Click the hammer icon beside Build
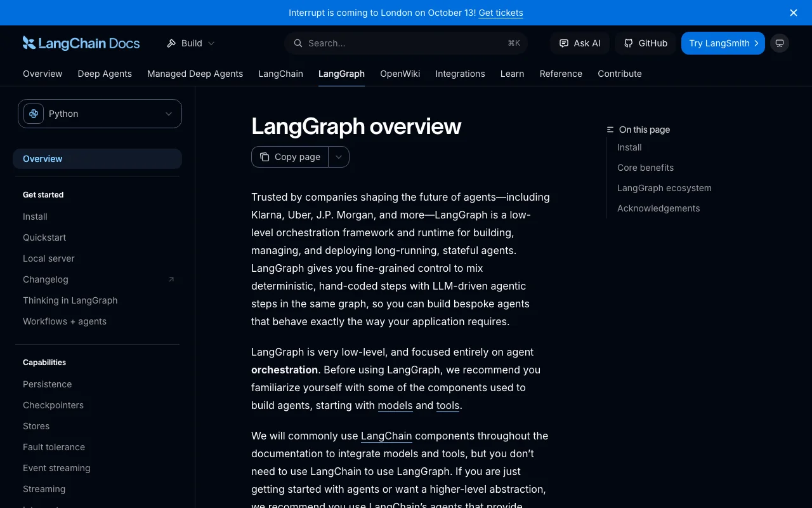This screenshot has height=508, width=812. [x=171, y=43]
